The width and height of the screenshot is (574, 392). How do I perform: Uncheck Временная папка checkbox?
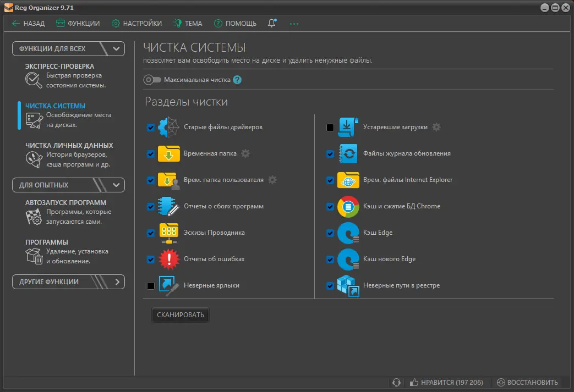[x=151, y=153]
